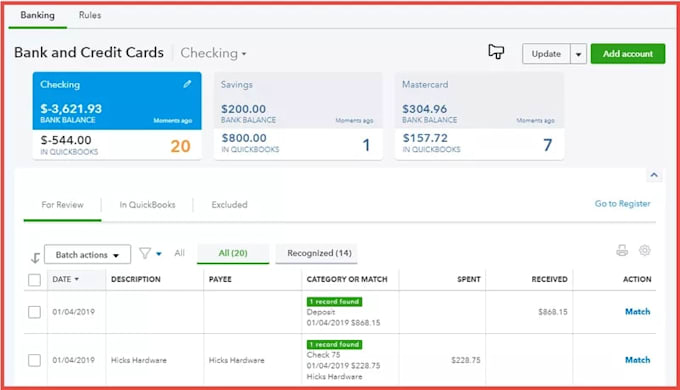Click the $228.75 spent amount
Screen dimensions: 680x390
[466, 360]
